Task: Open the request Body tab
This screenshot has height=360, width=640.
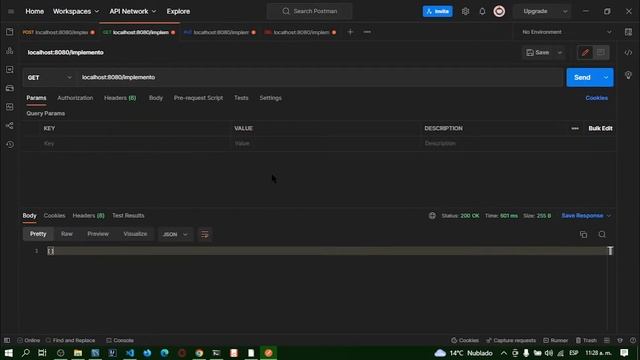Action: pyautogui.click(x=156, y=98)
